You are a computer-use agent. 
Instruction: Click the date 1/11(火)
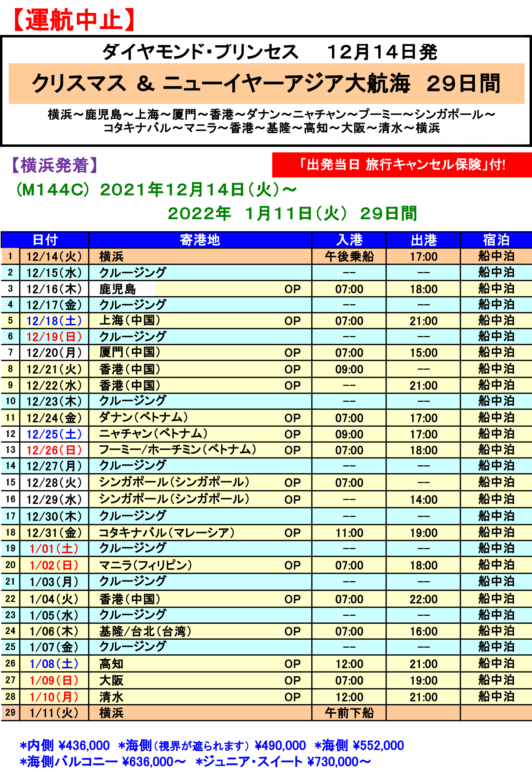click(54, 713)
